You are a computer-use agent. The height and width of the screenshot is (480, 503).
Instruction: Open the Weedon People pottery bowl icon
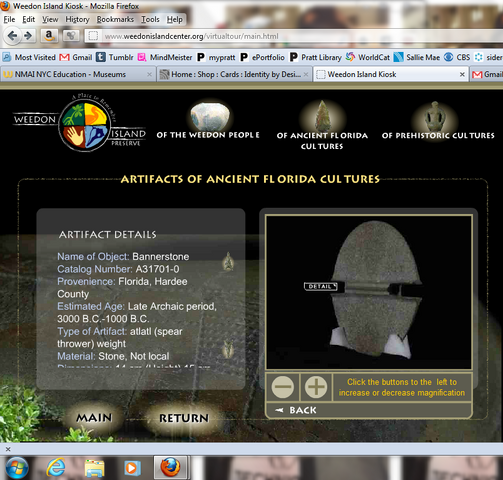click(x=210, y=117)
